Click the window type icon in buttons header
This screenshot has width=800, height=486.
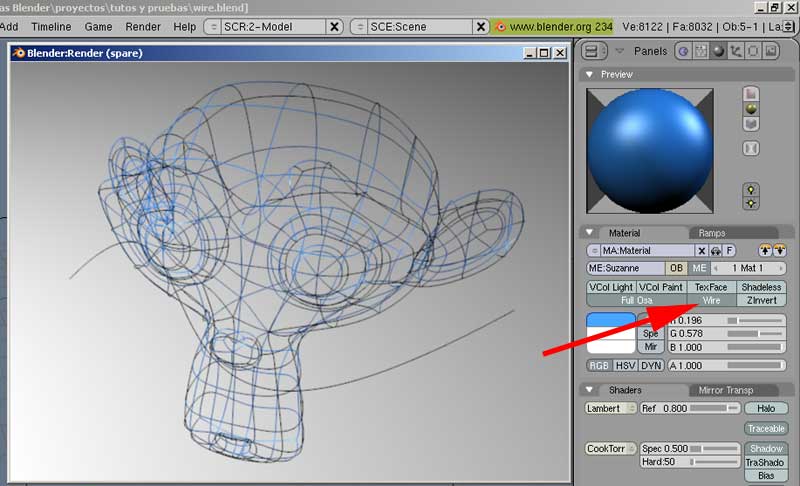point(594,51)
